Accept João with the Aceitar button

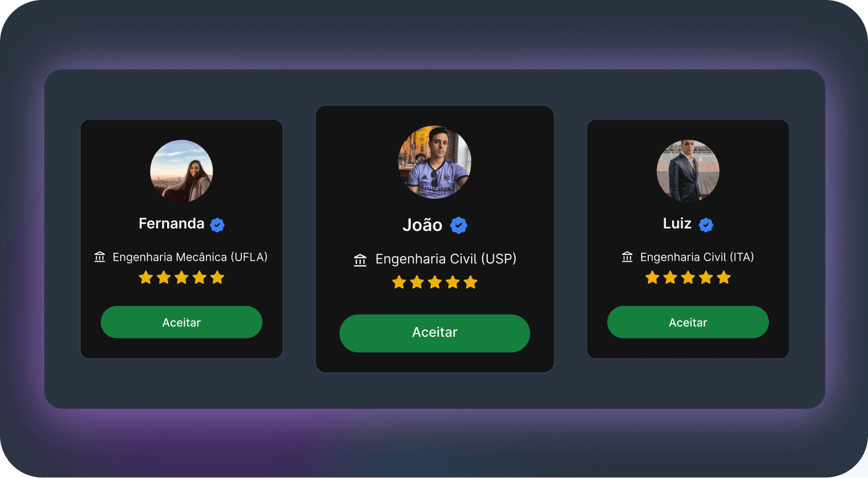pyautogui.click(x=435, y=333)
